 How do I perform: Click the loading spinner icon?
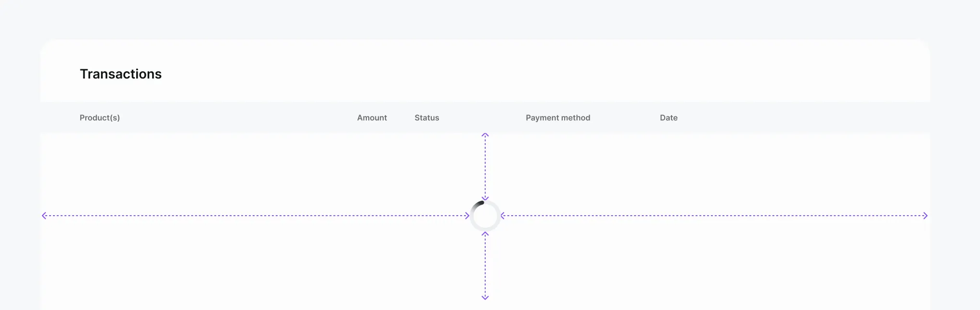click(485, 216)
